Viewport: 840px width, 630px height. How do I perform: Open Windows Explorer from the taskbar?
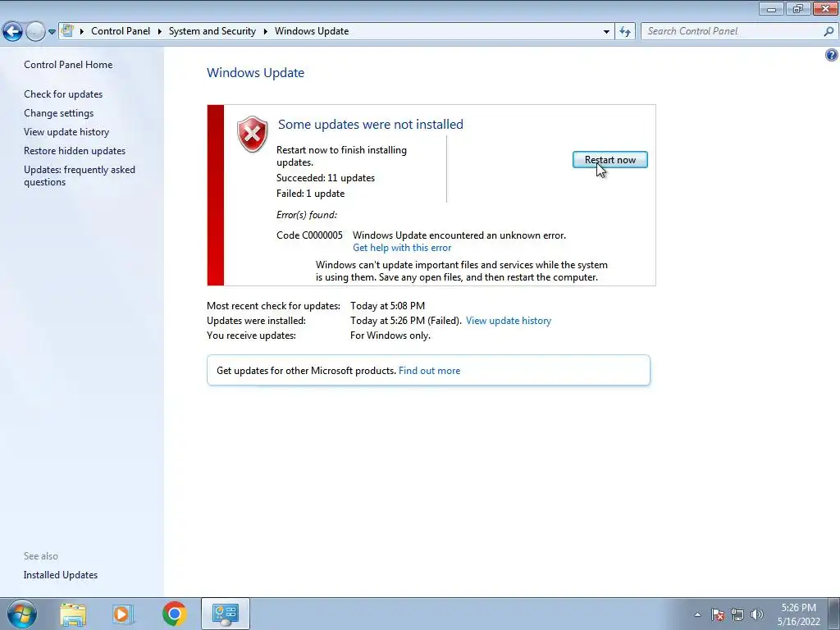[x=73, y=614]
